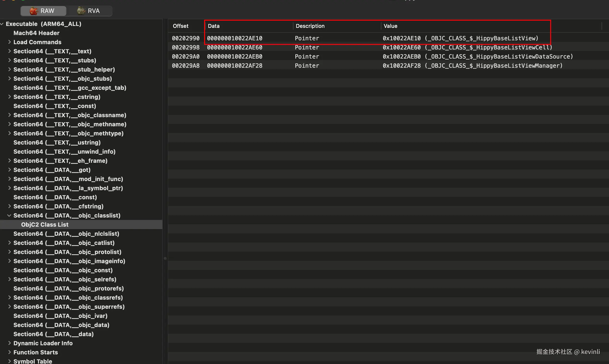Select the HippyBaseListViewCell pointer row
This screenshot has height=364, width=609.
(x=467, y=47)
